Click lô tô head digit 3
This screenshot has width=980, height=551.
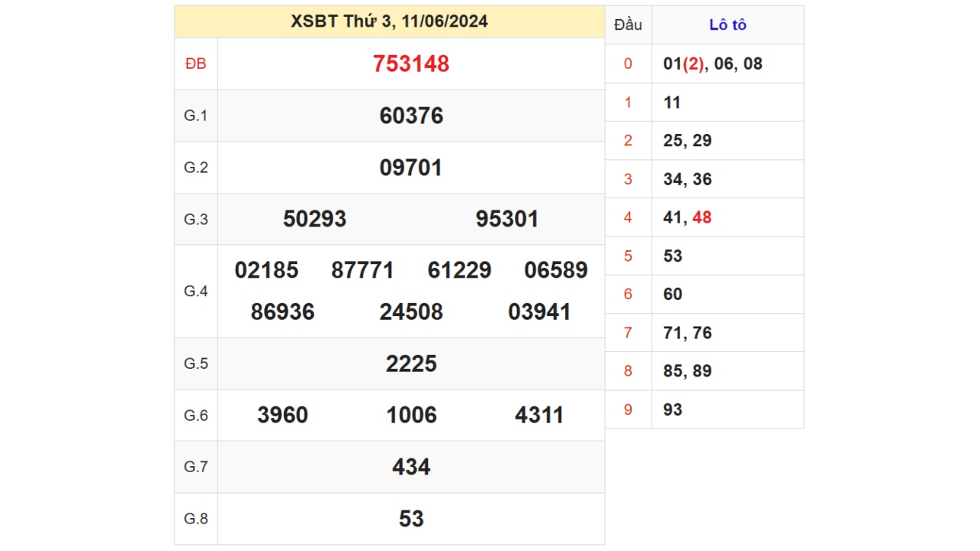pos(628,179)
